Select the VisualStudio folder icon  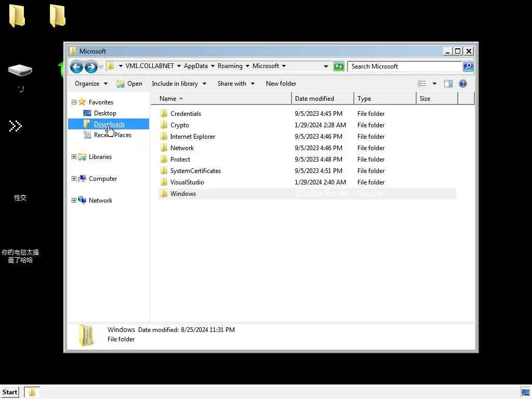[x=164, y=182]
